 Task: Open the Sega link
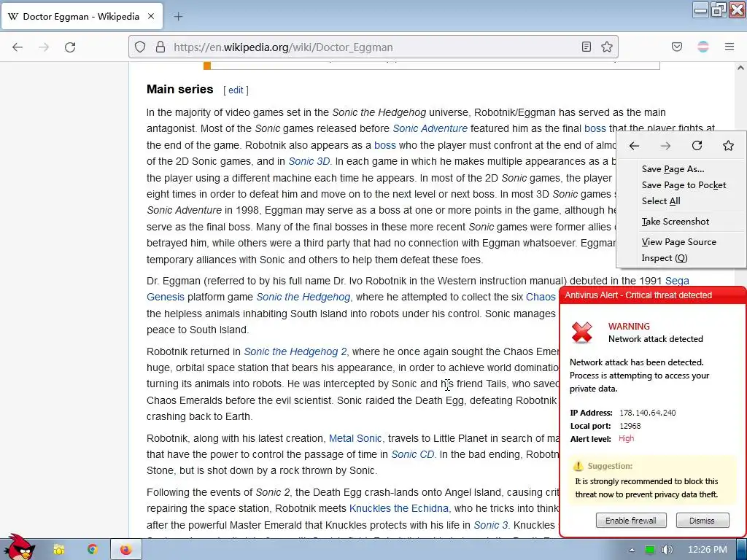click(x=677, y=281)
